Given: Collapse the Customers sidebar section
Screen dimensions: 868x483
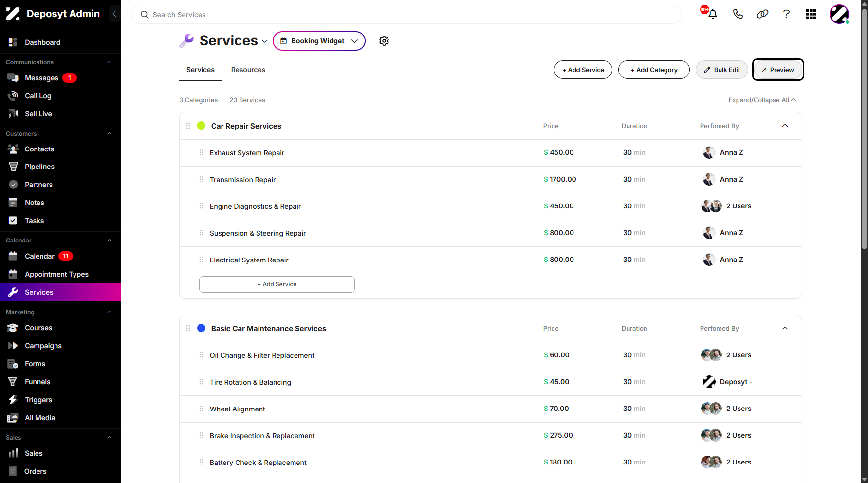Looking at the screenshot, I should coord(109,134).
